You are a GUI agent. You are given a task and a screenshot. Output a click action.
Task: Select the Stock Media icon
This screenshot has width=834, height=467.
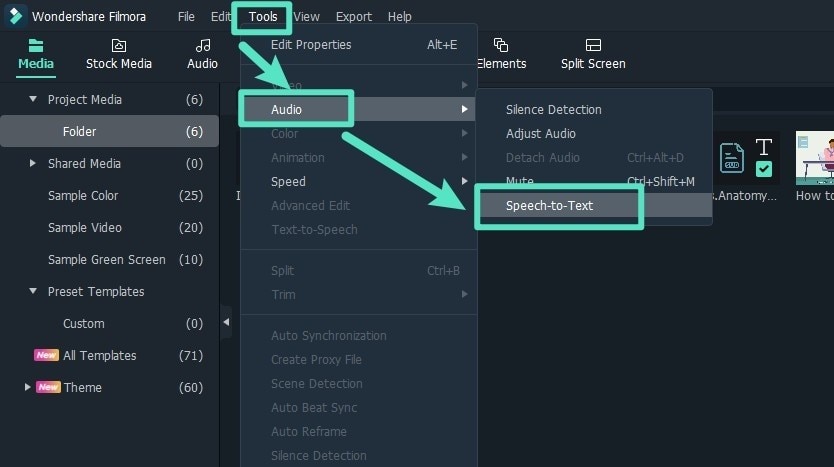click(118, 45)
